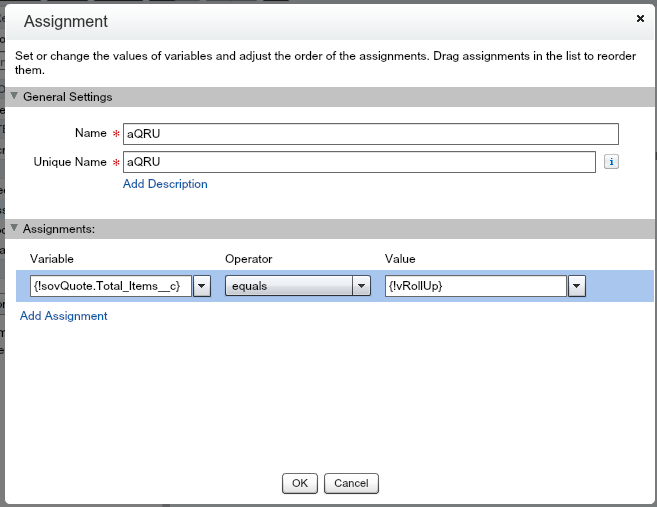Select the highlighted assignment row's empty area
Image resolution: width=657 pixels, height=507 pixels.
coord(618,287)
